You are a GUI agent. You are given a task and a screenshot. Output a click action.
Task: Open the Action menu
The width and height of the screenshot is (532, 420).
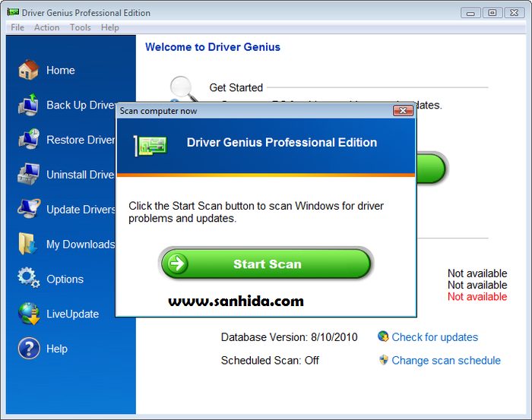tap(47, 27)
